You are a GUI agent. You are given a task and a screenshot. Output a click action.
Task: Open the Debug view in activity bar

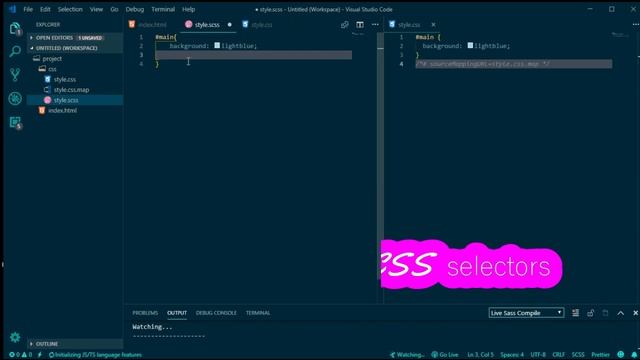(15, 98)
